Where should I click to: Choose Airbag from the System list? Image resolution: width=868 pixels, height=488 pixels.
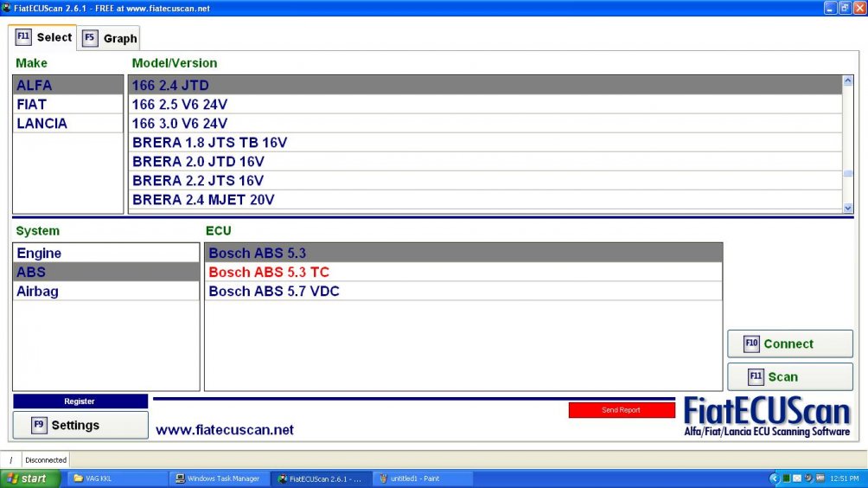(x=105, y=291)
